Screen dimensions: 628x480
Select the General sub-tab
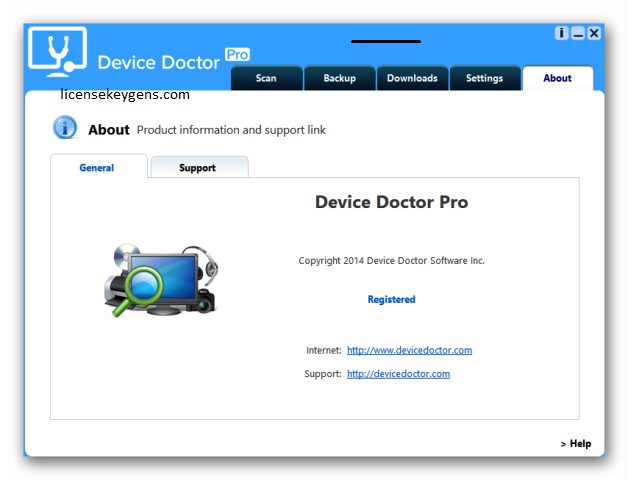[x=97, y=167]
